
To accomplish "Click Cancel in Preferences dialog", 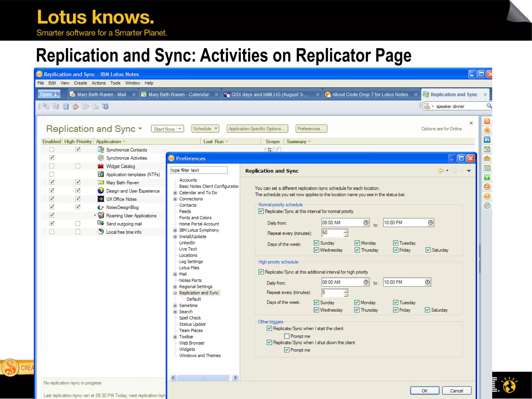I will click(457, 390).
